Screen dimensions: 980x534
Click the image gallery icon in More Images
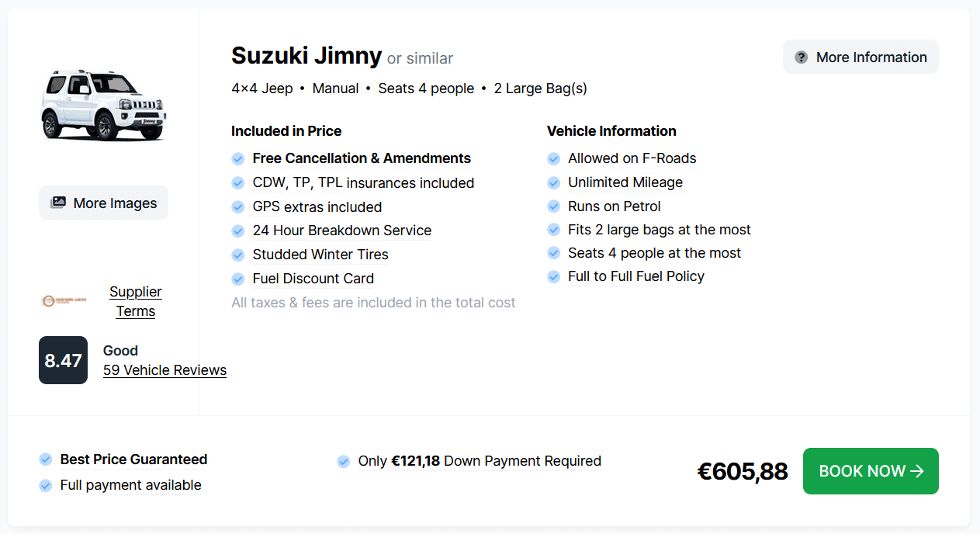58,203
